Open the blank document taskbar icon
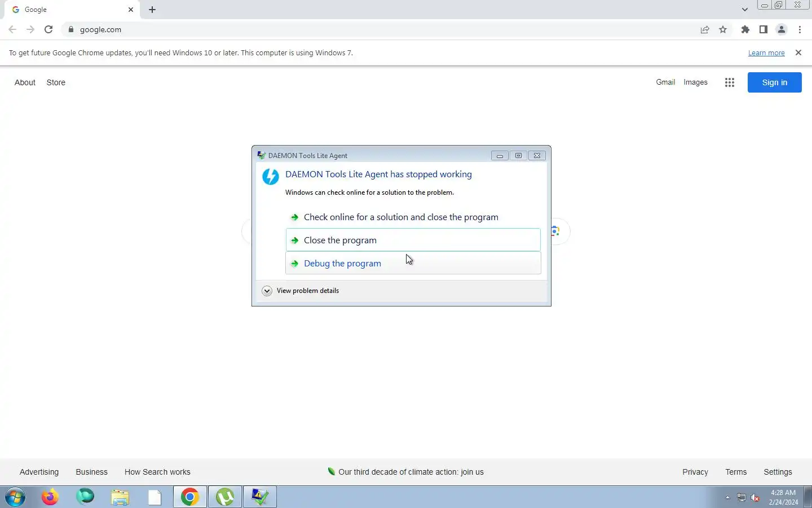 (x=155, y=497)
